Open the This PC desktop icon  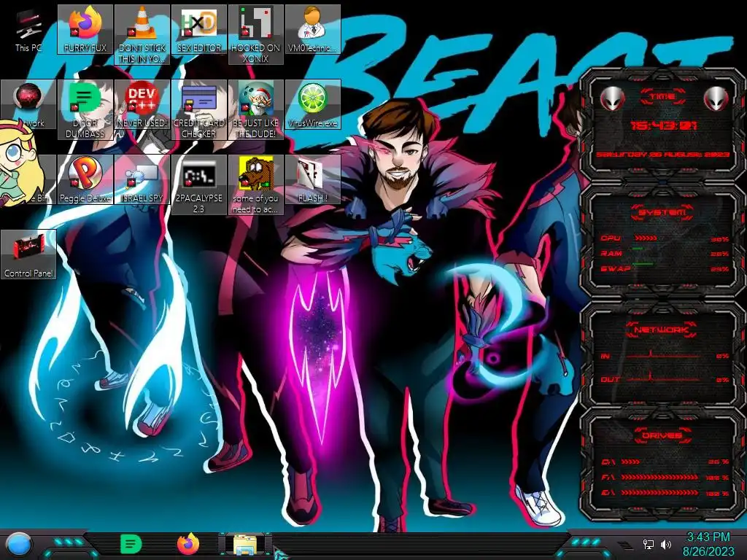pos(28,30)
